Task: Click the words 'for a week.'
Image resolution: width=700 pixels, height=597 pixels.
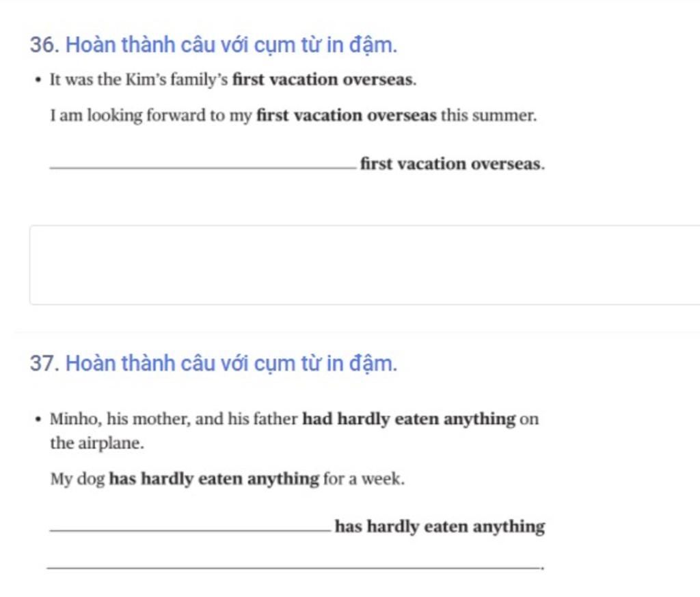Action: point(364,479)
